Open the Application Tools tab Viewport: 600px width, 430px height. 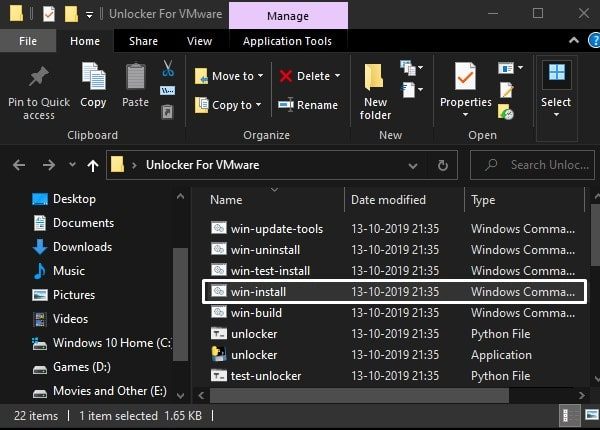(287, 41)
